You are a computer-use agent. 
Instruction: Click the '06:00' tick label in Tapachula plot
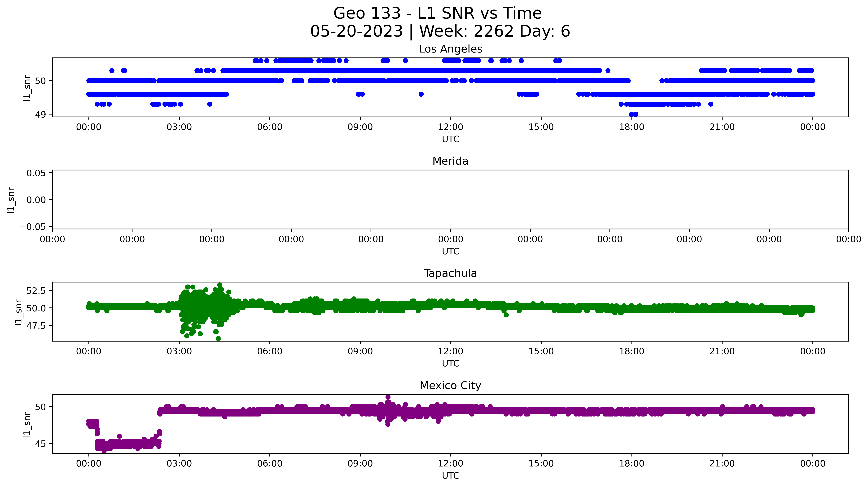(270, 351)
